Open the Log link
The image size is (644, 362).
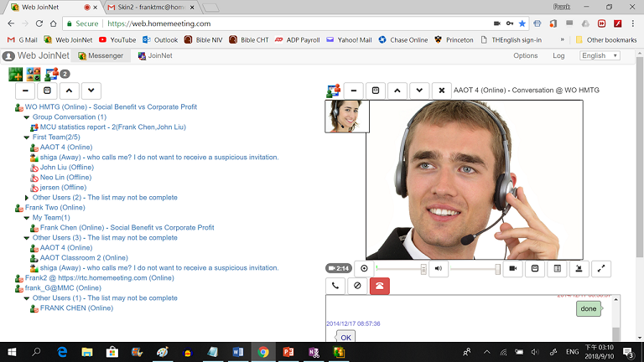[x=558, y=56]
